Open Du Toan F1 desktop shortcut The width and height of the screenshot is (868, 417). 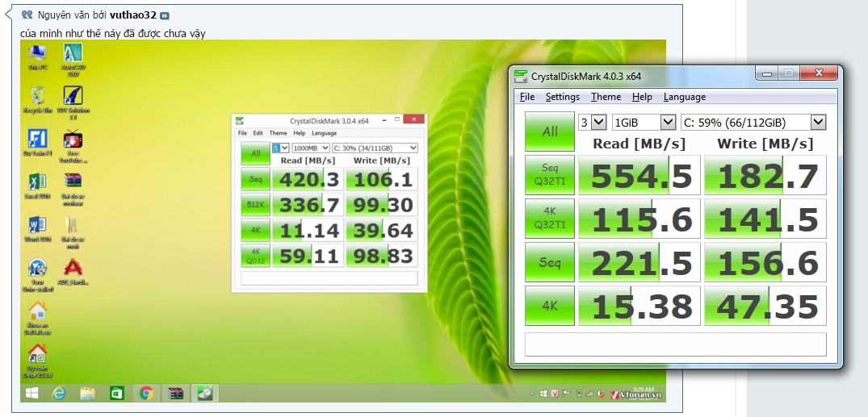pyautogui.click(x=38, y=143)
